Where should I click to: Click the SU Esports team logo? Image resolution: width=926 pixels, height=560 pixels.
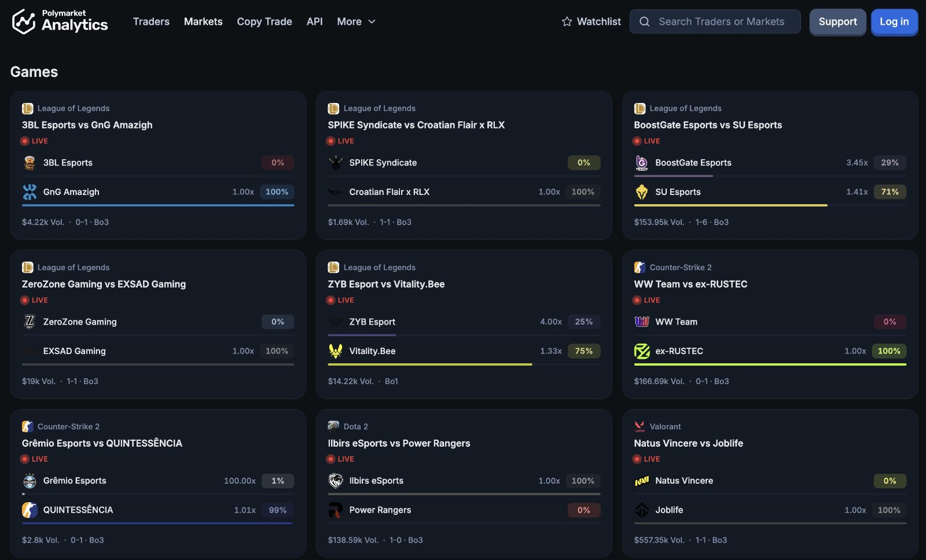click(x=641, y=191)
